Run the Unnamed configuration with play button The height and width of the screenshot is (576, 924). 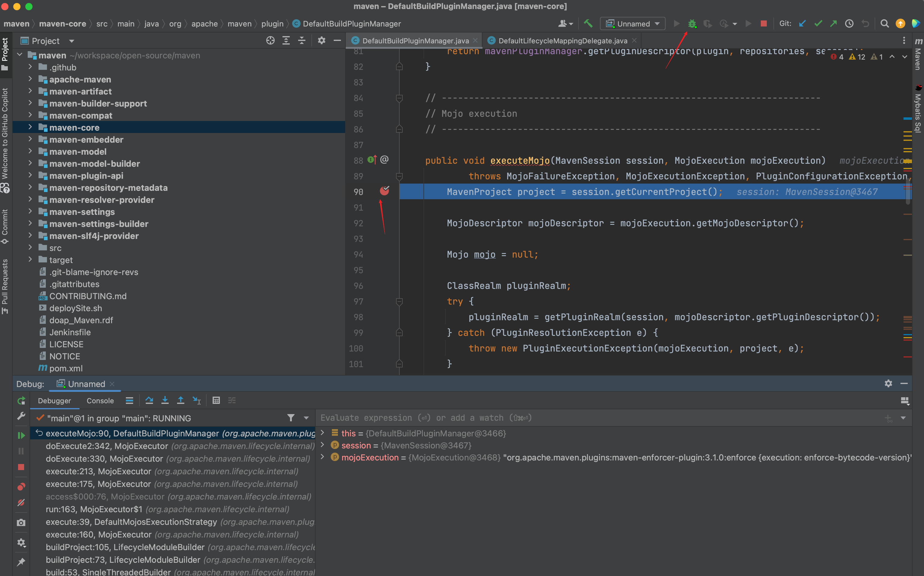pyautogui.click(x=677, y=23)
